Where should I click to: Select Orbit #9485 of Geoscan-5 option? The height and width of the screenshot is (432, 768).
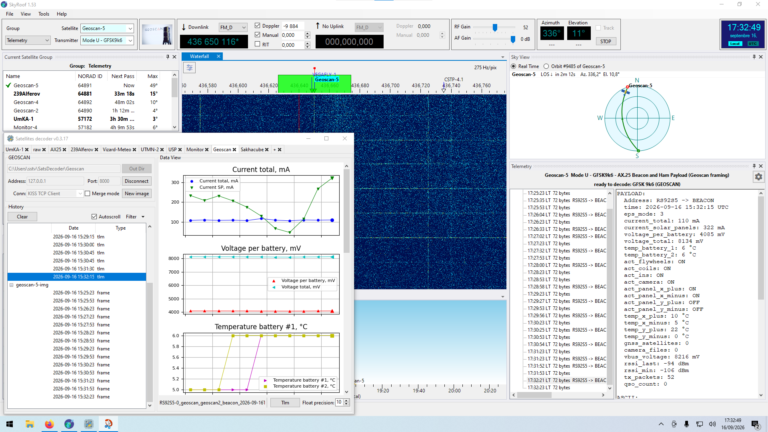(x=546, y=66)
